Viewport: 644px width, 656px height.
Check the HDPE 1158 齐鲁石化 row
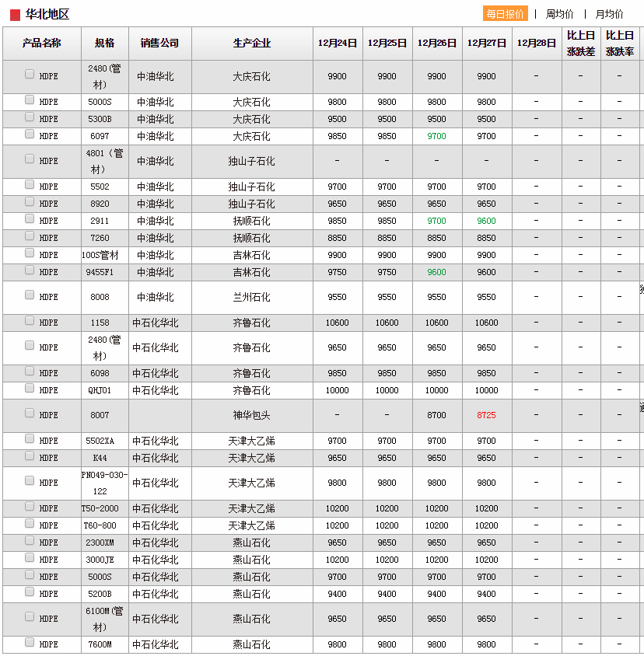coord(30,320)
